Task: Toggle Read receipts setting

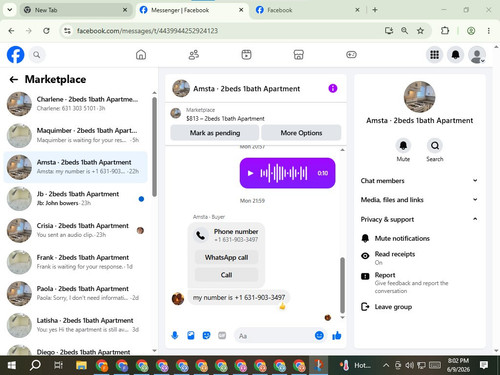Action: click(x=419, y=257)
